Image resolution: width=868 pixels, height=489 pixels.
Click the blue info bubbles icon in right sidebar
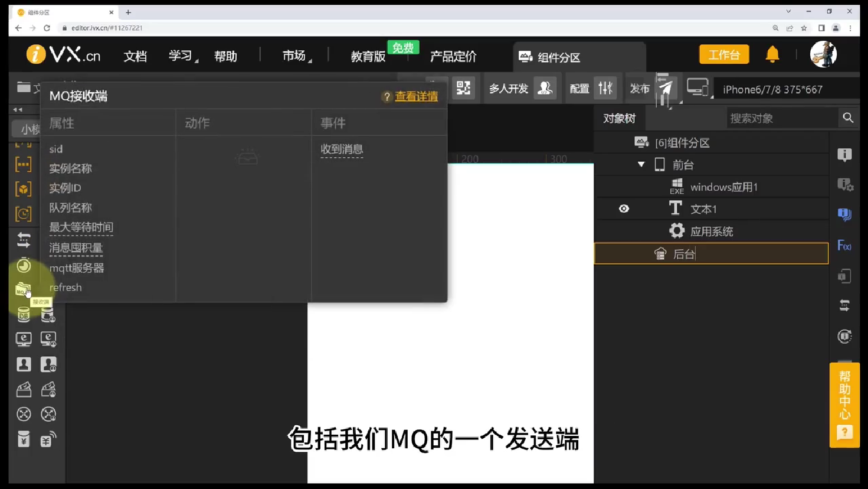pyautogui.click(x=844, y=214)
